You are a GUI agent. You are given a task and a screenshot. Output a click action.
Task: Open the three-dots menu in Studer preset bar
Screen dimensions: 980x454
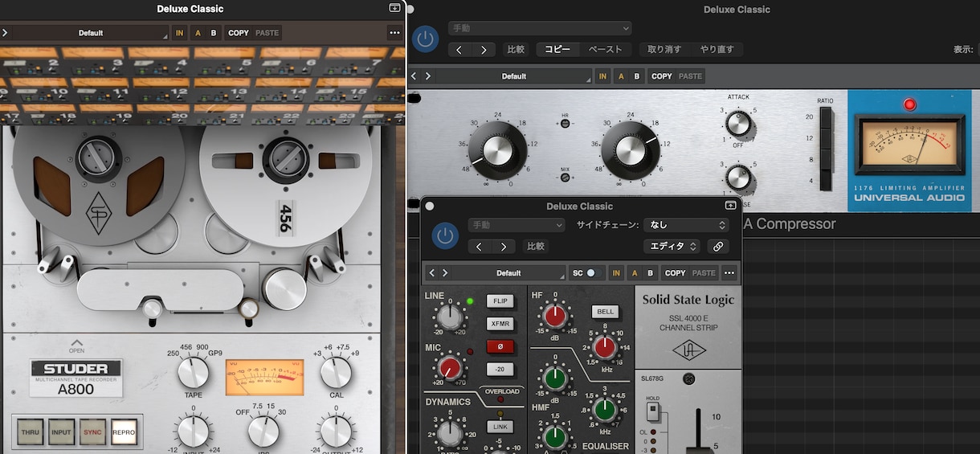394,33
